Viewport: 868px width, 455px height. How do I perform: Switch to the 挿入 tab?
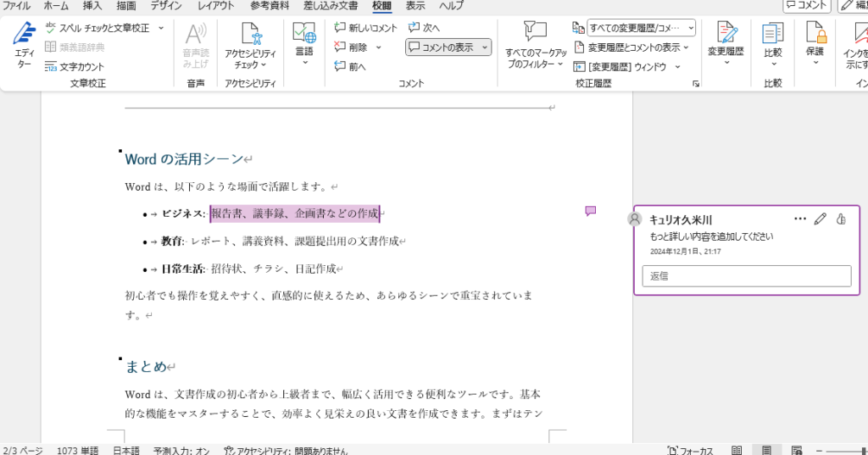click(x=92, y=6)
